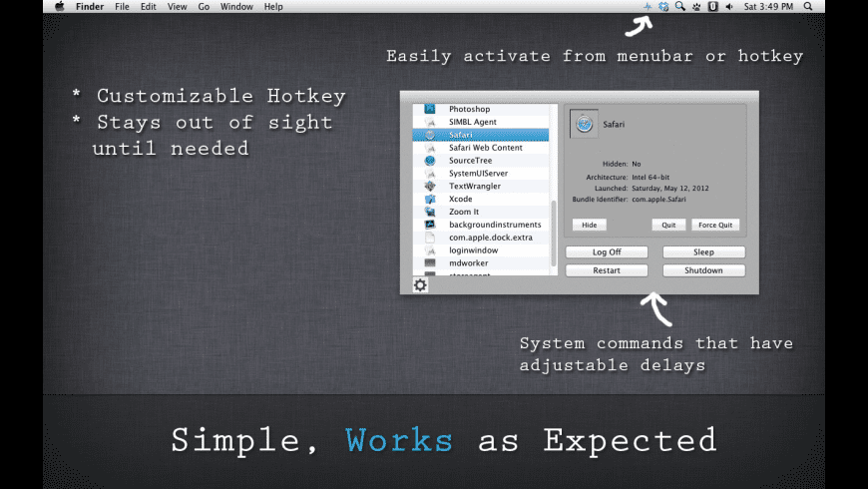Click the com.apple.dock.extra document icon
Image resolution: width=868 pixels, height=489 pixels.
430,238
